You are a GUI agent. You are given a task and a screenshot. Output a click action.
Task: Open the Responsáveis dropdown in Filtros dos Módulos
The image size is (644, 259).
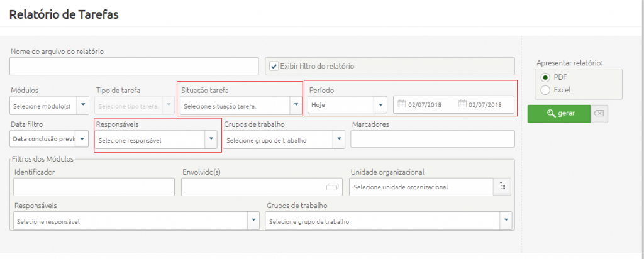point(253,221)
